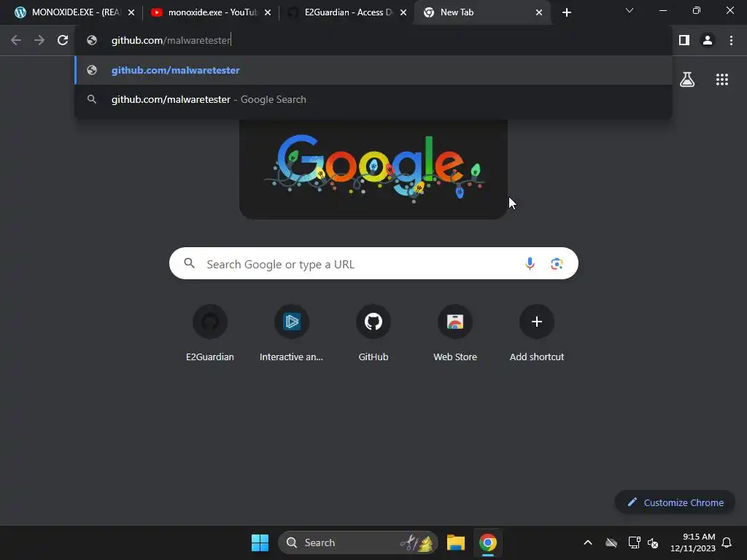Open the Web Store shortcut tile
The height and width of the screenshot is (560, 747).
455,333
